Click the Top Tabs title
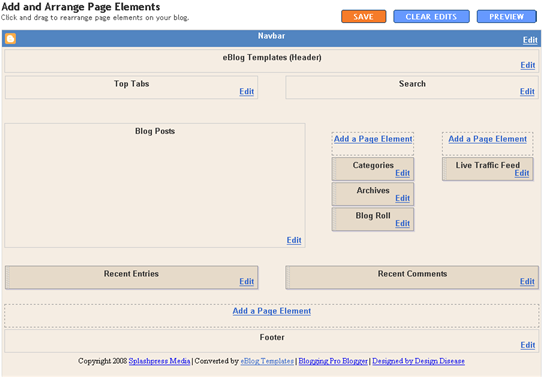The height and width of the screenshot is (377, 542). (x=132, y=84)
